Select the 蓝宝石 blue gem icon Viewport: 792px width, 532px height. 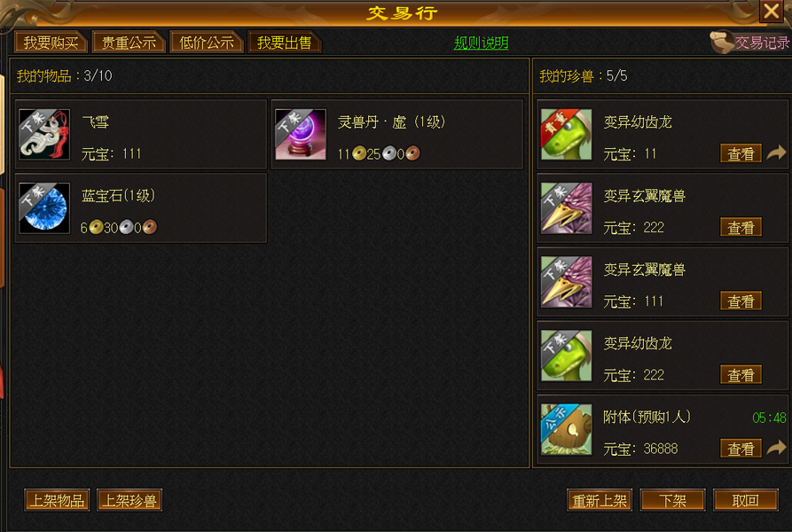click(44, 208)
